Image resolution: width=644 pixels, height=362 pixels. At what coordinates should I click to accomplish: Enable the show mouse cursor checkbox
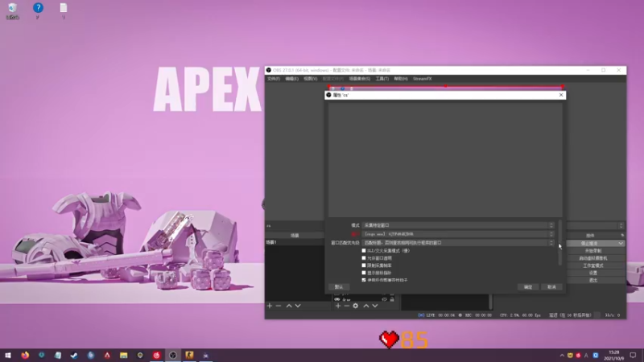point(364,273)
